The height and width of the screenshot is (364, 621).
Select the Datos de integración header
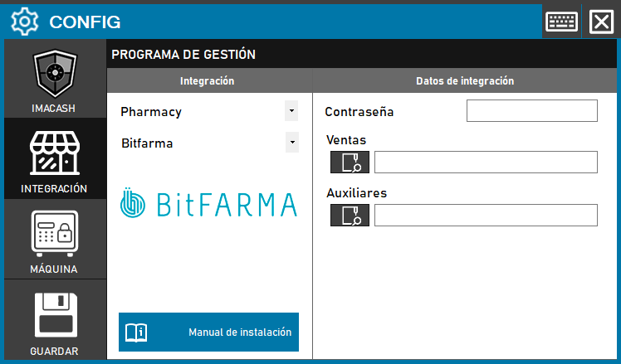click(465, 81)
